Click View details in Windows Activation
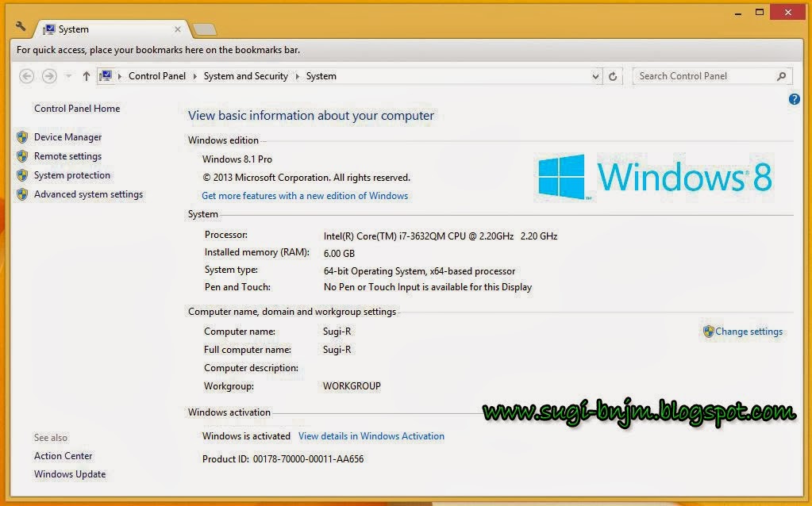812x506 pixels. (371, 436)
